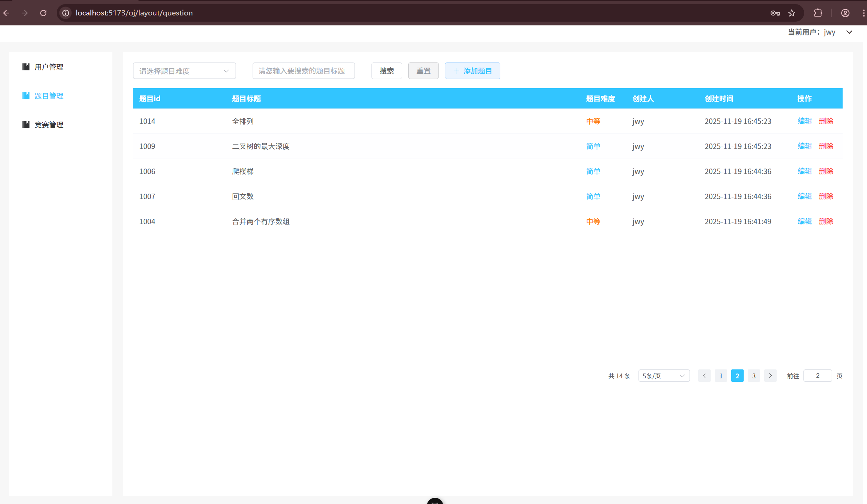Click the 搜索 search button
867x504 pixels.
[386, 70]
